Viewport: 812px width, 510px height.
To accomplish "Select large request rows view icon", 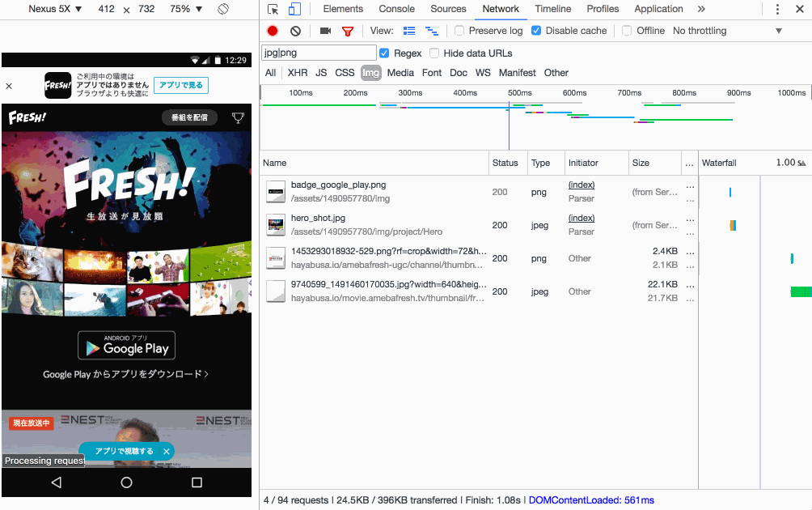I will [409, 31].
